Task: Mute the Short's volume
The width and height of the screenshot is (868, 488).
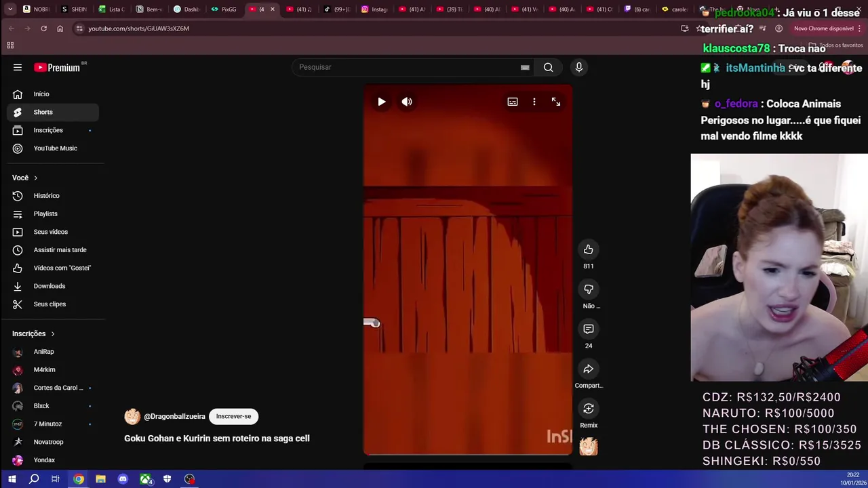Action: click(x=407, y=102)
